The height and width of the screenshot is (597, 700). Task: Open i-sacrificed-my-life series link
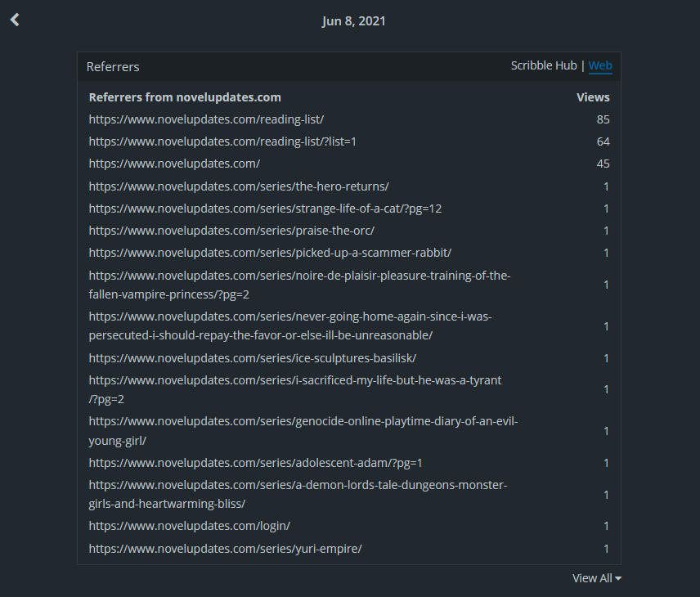[x=295, y=380]
